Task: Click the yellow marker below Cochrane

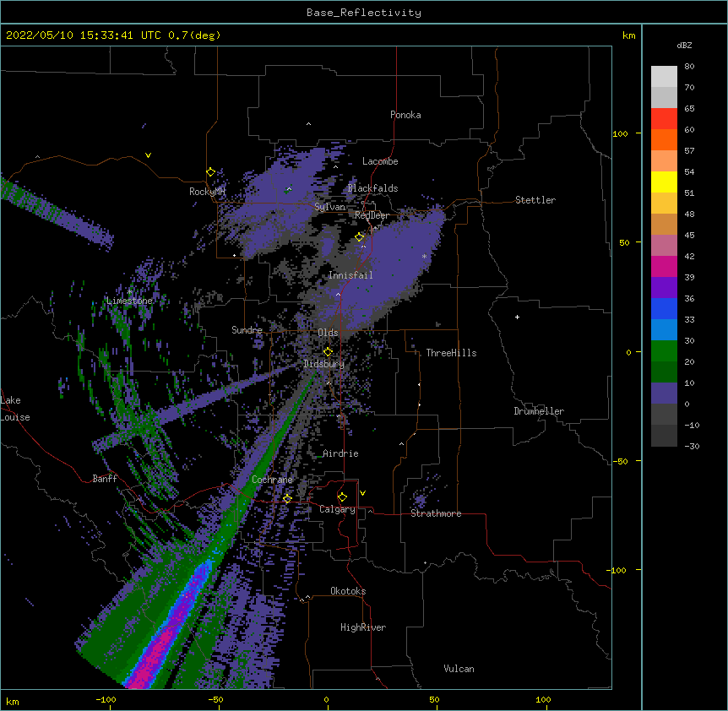Action: [x=287, y=498]
